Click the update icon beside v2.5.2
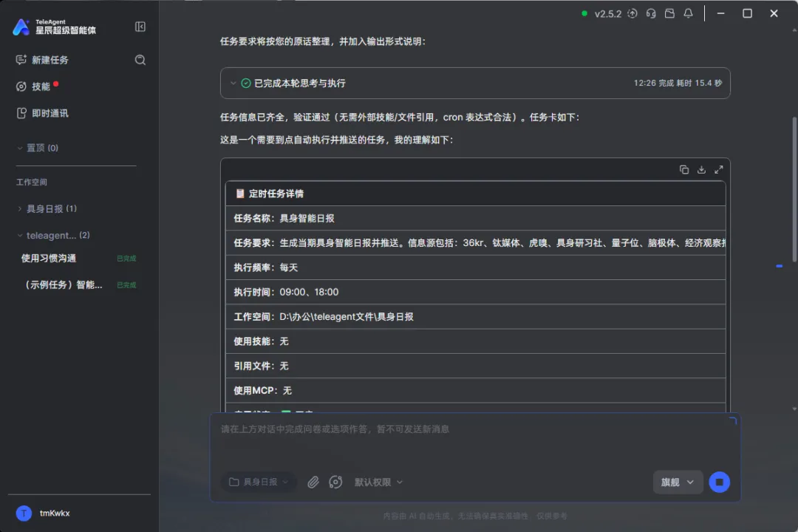Image resolution: width=798 pixels, height=532 pixels. 632,14
